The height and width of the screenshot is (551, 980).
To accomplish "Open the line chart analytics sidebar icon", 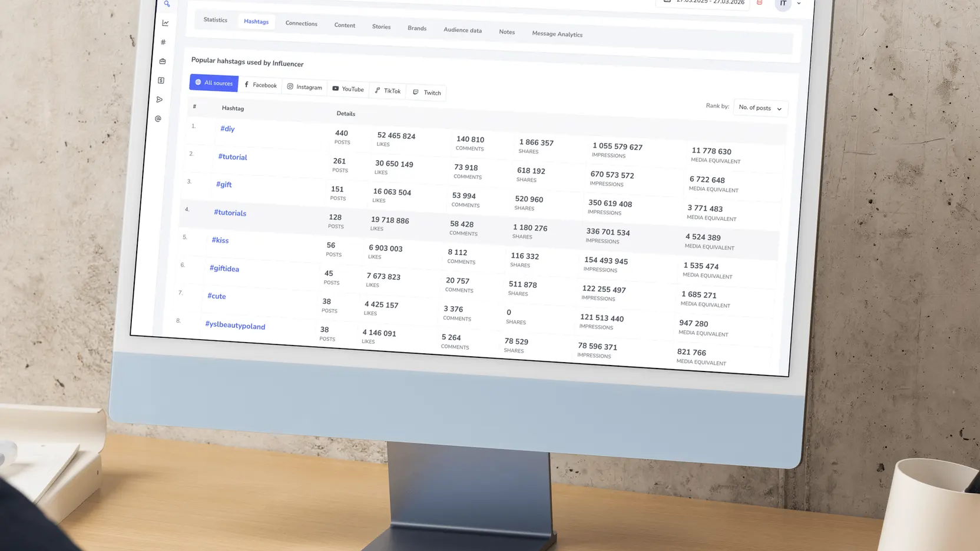I will click(165, 23).
